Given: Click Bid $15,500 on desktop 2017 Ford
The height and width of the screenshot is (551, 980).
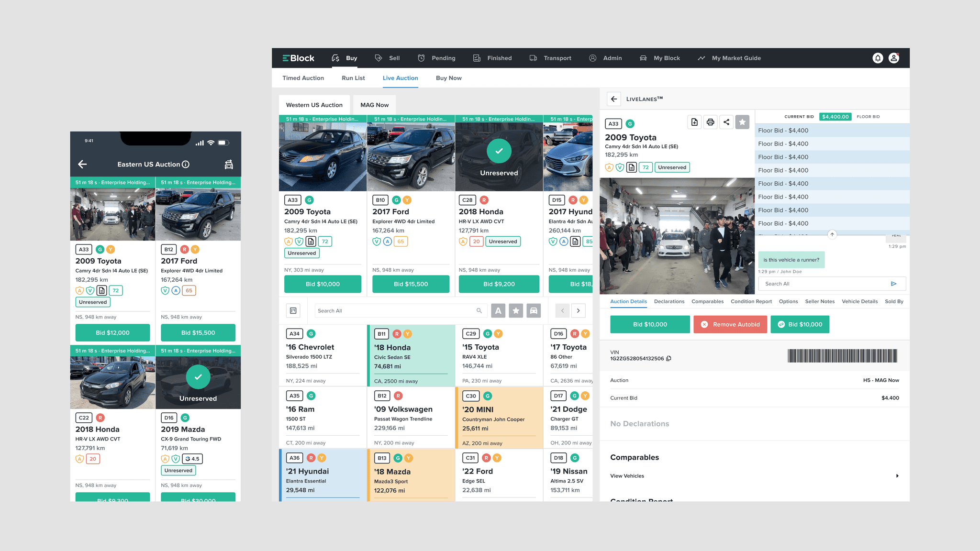Looking at the screenshot, I should 411,284.
